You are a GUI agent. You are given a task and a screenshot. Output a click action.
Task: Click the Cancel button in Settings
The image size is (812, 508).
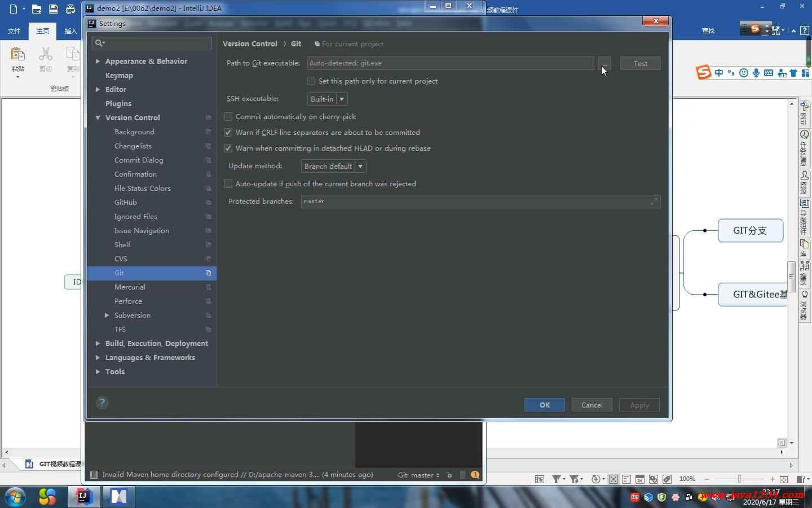point(592,405)
